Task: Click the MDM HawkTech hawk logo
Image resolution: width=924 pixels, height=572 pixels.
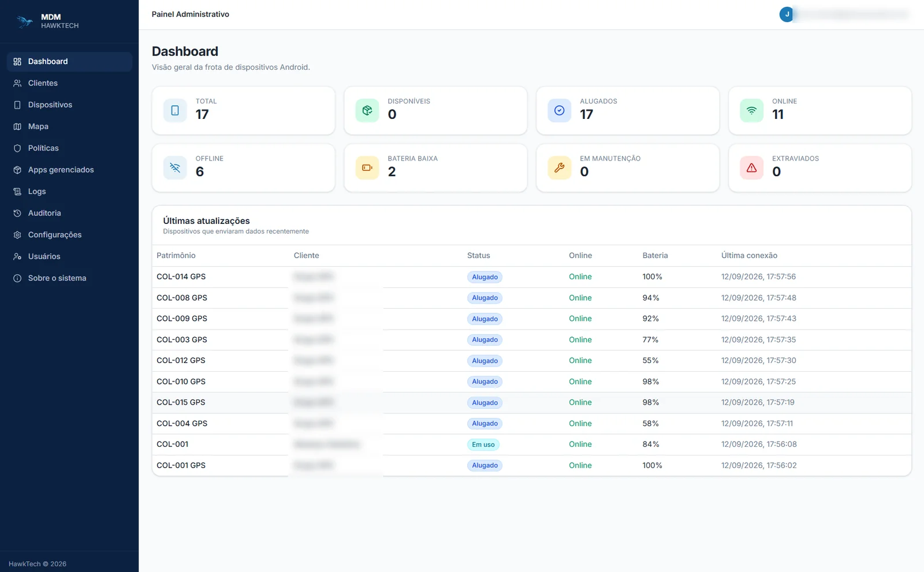Action: point(24,21)
